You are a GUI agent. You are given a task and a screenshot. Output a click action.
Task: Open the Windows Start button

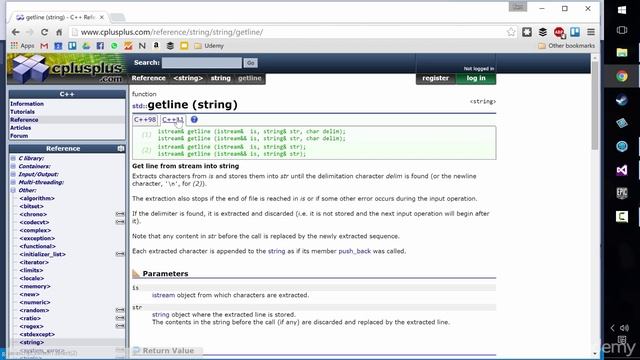tap(622, 10)
